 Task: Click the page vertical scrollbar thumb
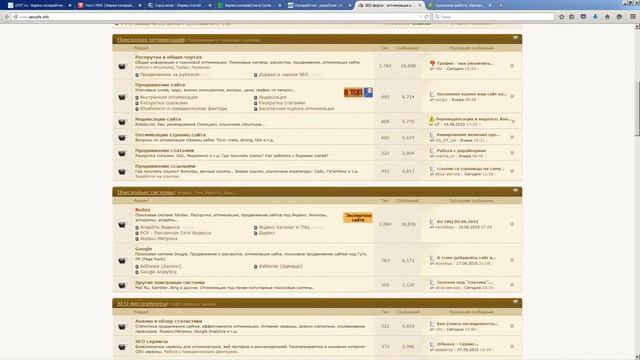pos(637,109)
